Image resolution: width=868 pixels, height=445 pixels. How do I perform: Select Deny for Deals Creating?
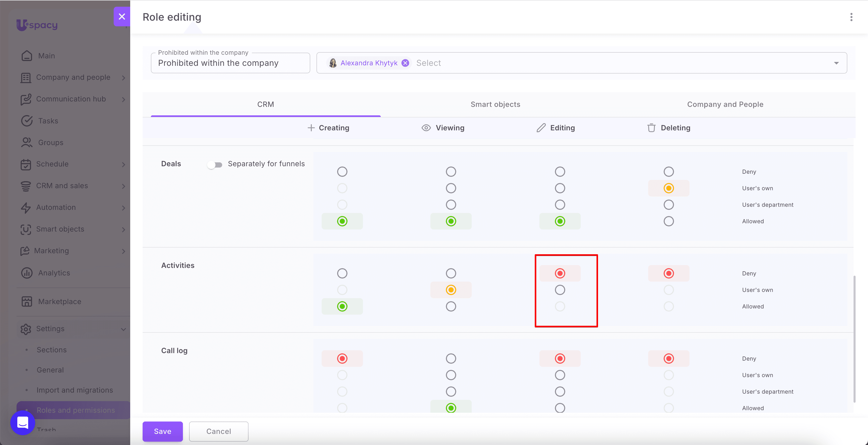coord(342,172)
